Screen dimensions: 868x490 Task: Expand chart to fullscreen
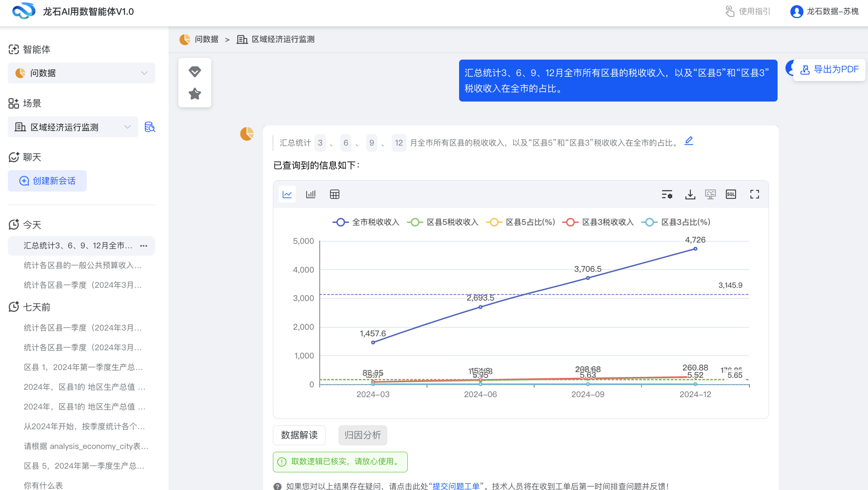(755, 194)
